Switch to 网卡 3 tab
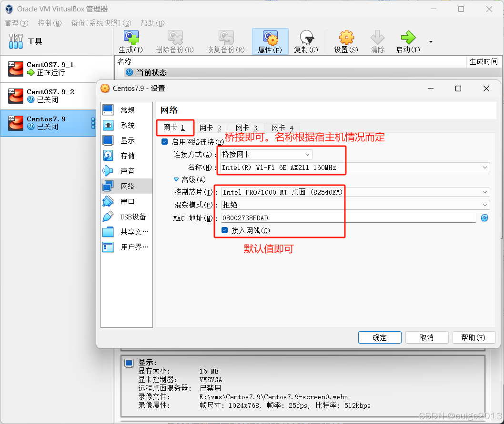 (246, 128)
